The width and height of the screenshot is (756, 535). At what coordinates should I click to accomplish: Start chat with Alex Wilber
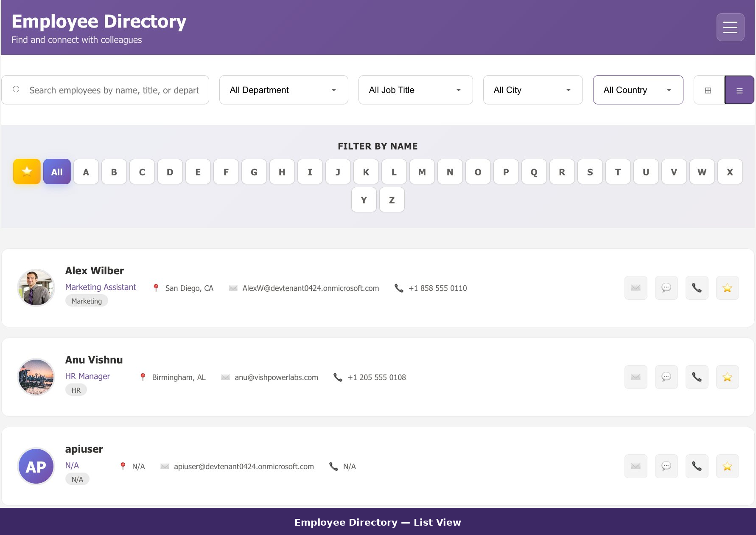666,288
